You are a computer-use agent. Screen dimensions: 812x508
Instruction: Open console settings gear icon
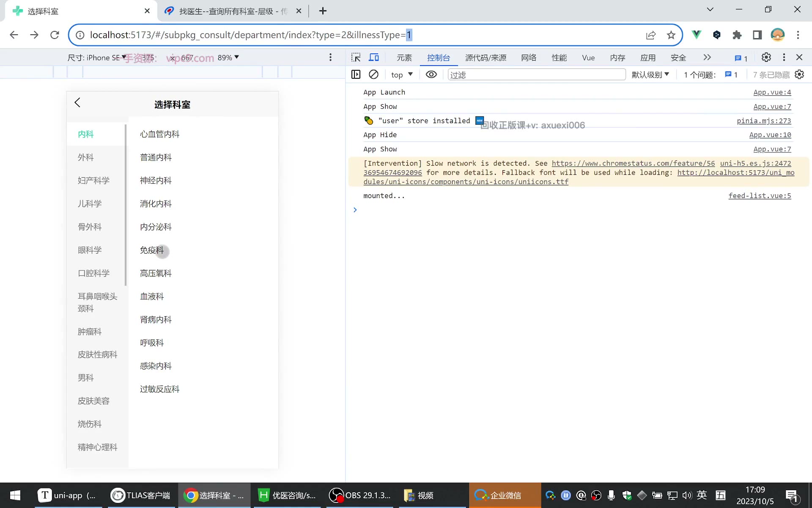pos(799,75)
